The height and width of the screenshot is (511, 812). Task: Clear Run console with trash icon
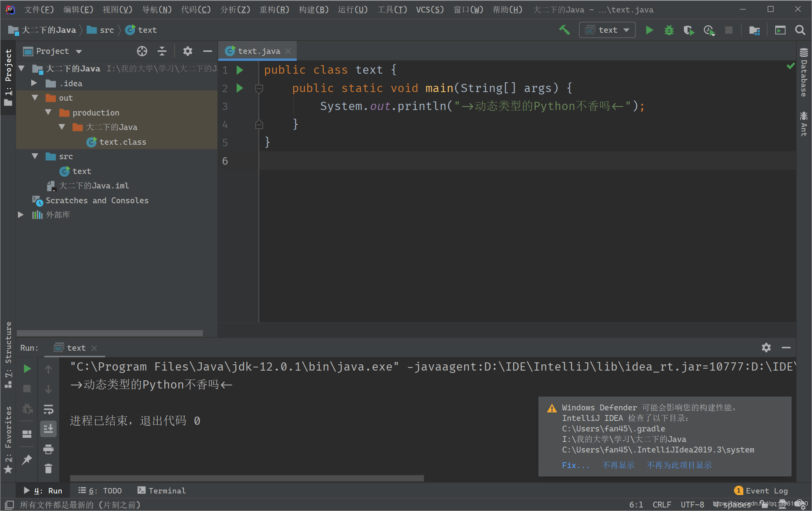[48, 468]
